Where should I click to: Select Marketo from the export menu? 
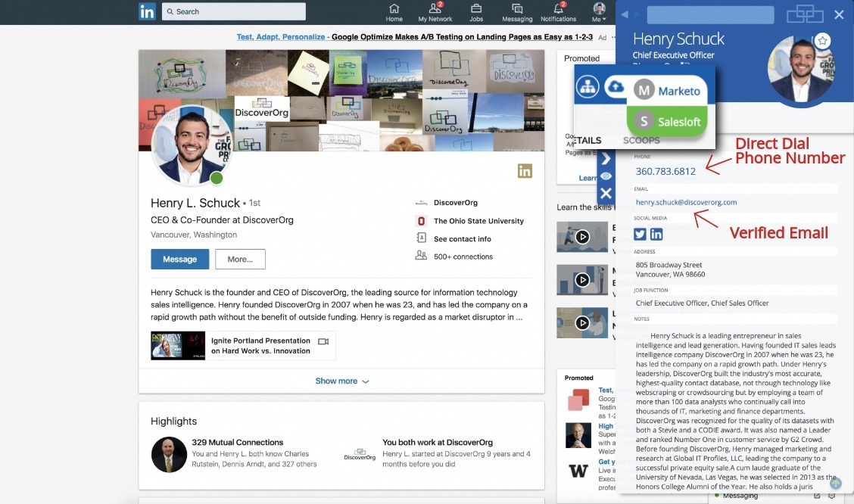[668, 91]
